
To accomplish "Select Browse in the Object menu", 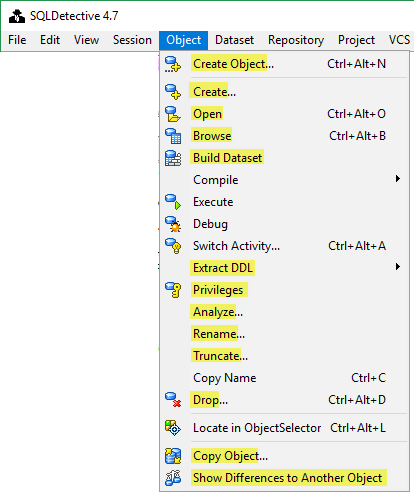I will coord(284,136).
